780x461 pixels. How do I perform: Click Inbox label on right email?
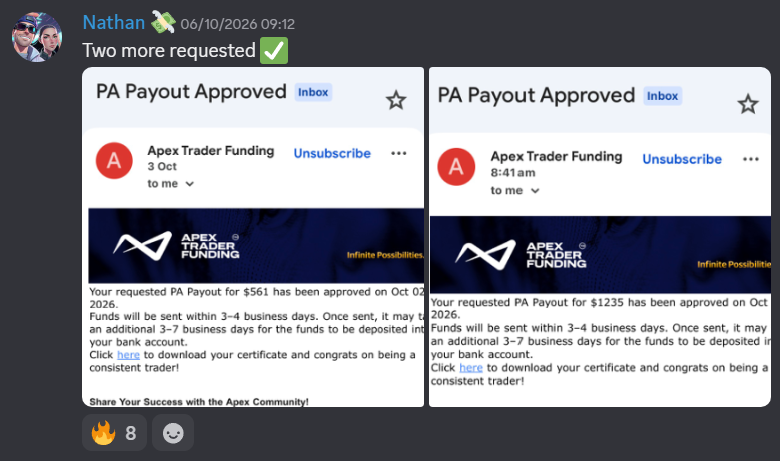pyautogui.click(x=662, y=96)
